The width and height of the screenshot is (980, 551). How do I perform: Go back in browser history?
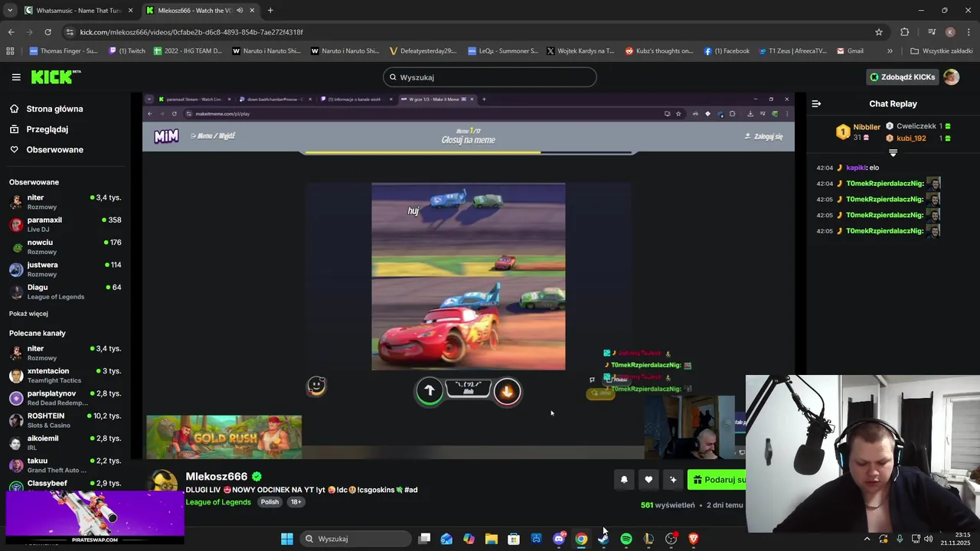point(11,32)
